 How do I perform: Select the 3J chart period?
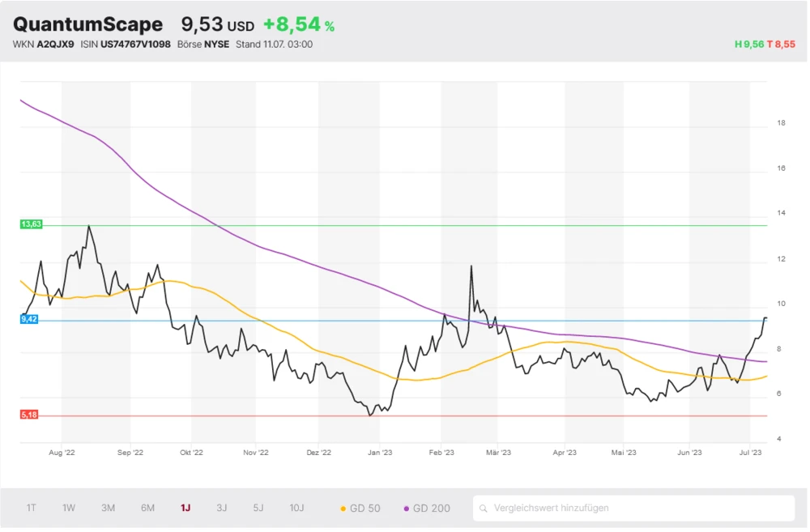(221, 507)
